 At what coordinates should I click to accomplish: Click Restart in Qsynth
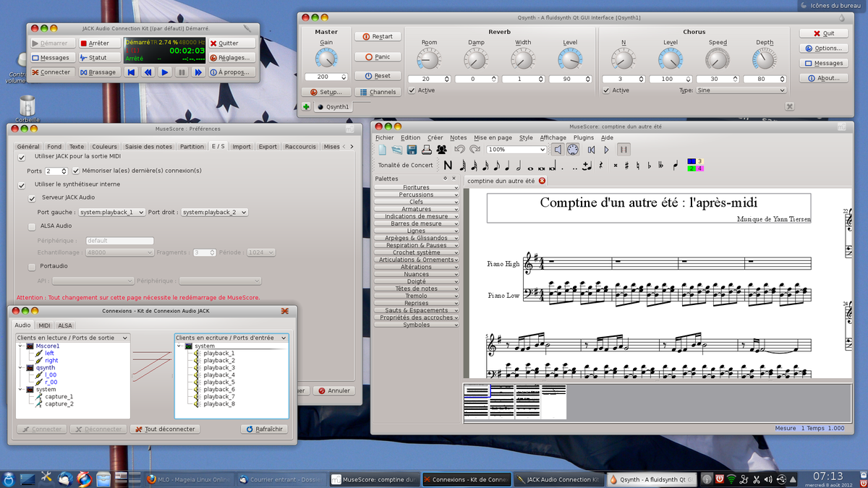click(378, 36)
